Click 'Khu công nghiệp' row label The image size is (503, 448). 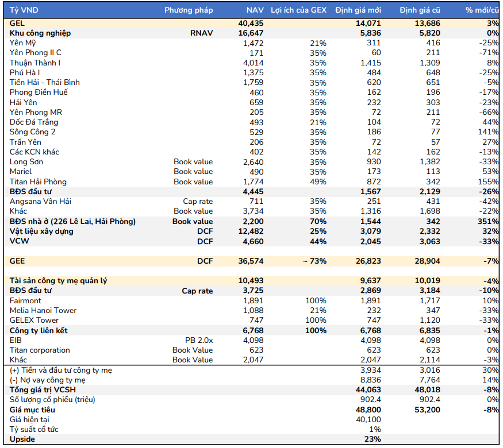40,33
